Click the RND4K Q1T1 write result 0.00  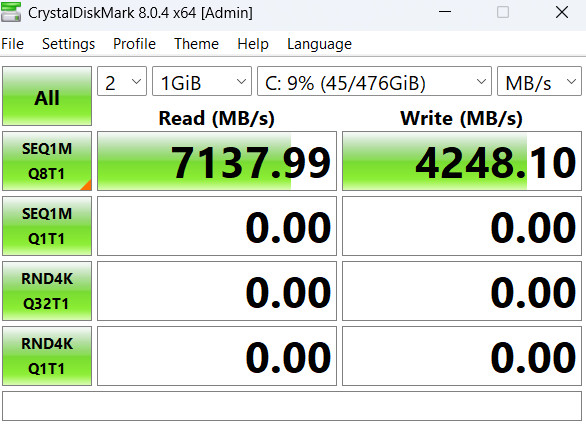(462, 356)
